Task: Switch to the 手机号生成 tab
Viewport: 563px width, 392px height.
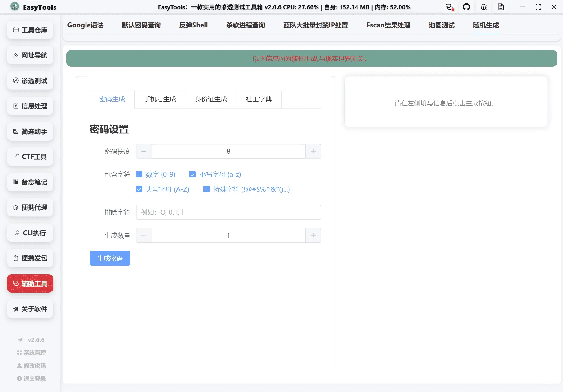Action: [x=160, y=99]
